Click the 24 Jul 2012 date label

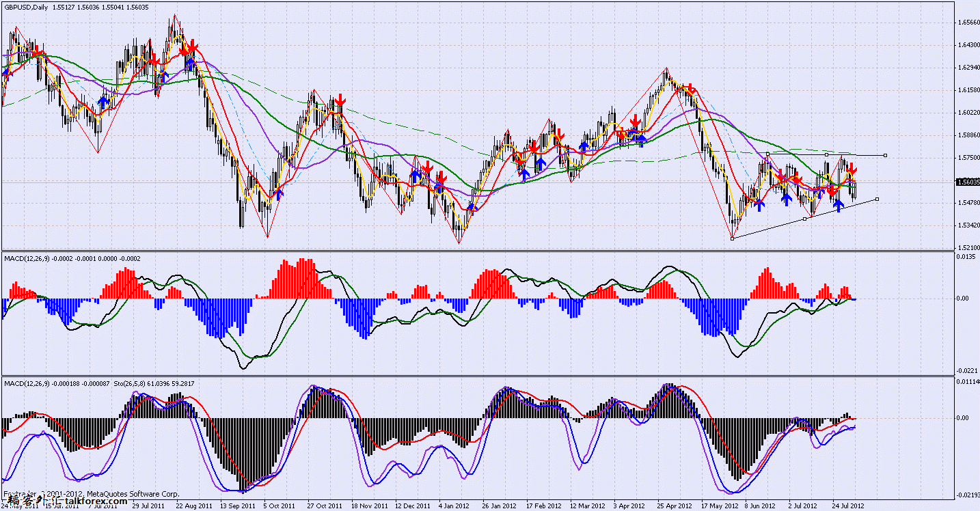click(x=849, y=506)
